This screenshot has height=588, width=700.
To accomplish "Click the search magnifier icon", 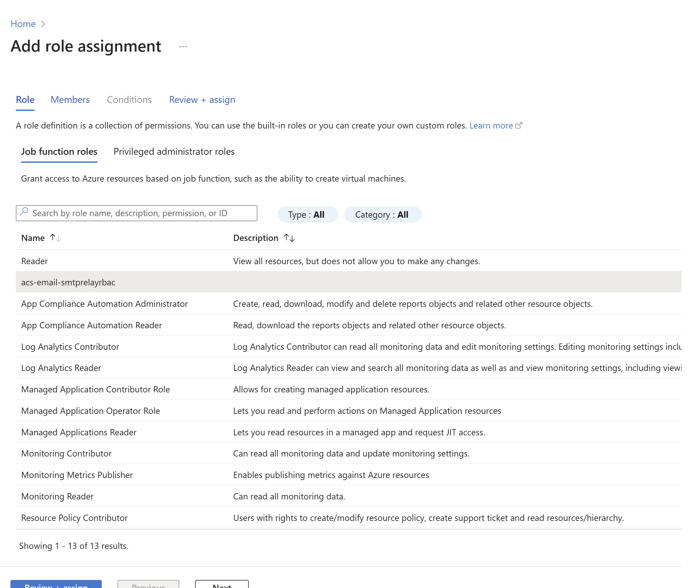I will (24, 212).
